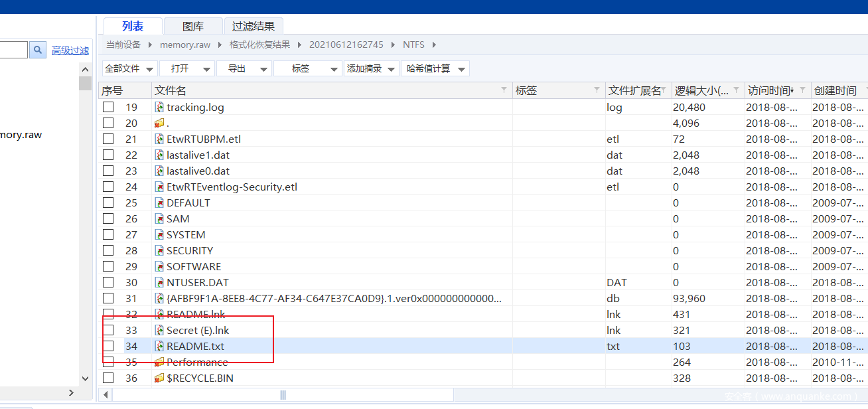Image resolution: width=868 pixels, height=409 pixels.
Task: Click the magnifier search icon button
Action: coord(38,50)
